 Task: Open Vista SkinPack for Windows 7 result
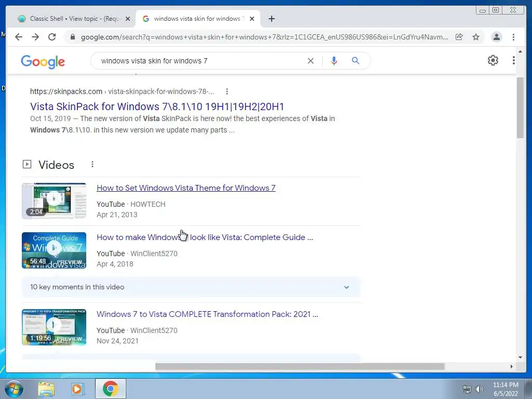pyautogui.click(x=157, y=107)
